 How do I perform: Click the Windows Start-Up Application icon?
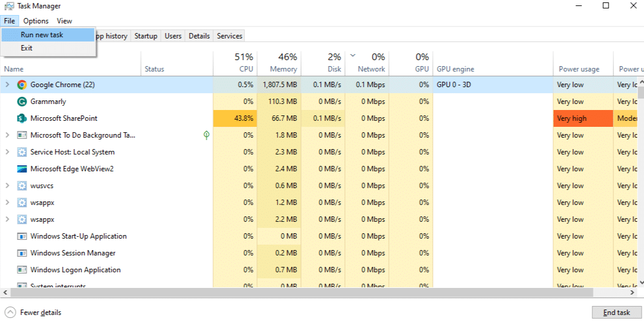click(22, 236)
